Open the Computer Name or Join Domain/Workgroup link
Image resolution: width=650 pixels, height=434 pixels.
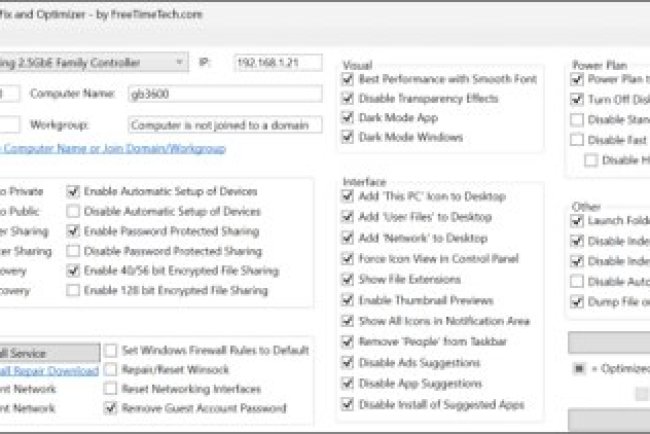112,149
